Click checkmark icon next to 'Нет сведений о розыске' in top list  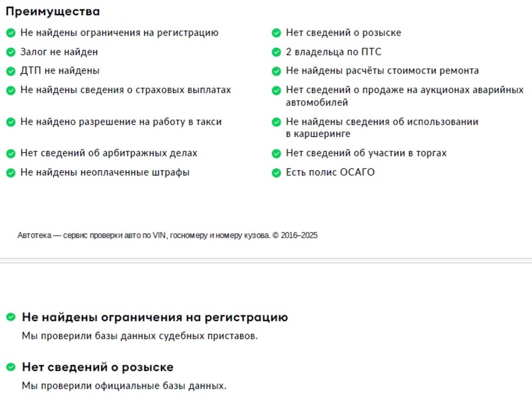pyautogui.click(x=277, y=33)
